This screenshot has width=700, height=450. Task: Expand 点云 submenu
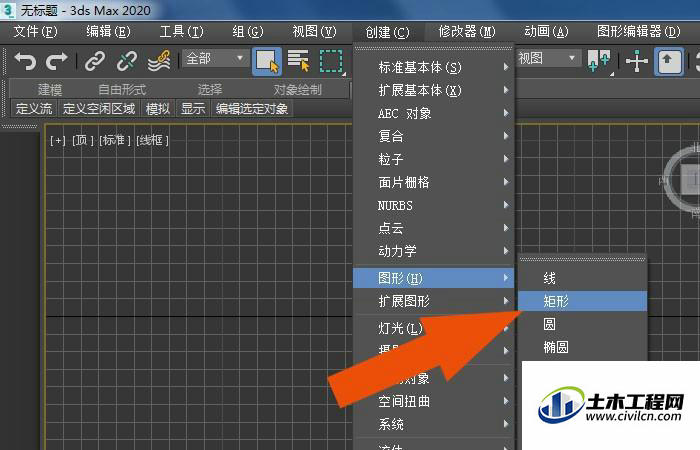[x=433, y=228]
